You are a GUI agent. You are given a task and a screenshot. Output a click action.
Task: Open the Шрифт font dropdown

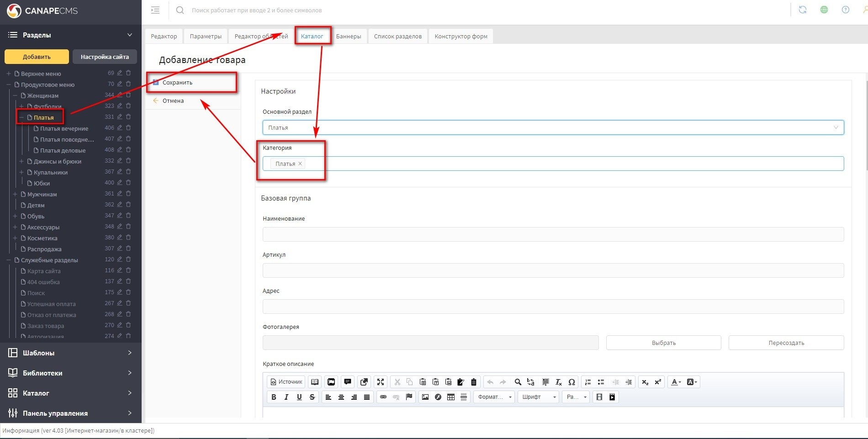pyautogui.click(x=538, y=397)
